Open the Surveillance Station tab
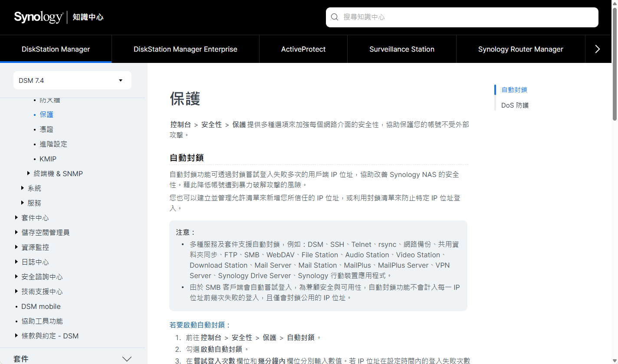Screen dimensions: 618x364 [402, 49]
